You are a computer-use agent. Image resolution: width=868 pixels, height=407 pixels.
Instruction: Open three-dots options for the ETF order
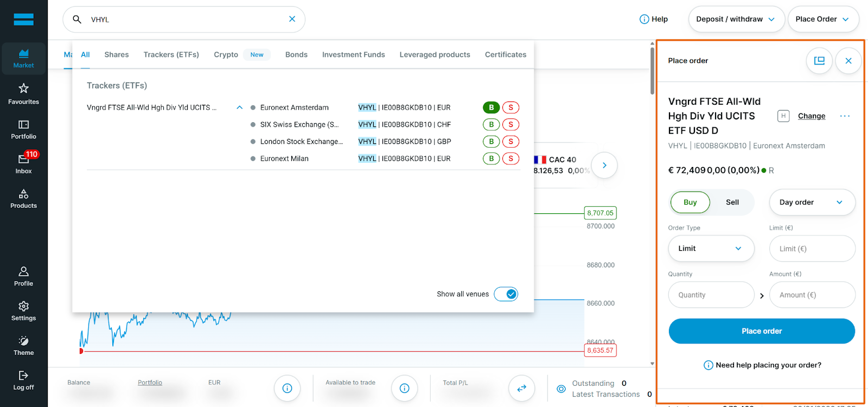click(845, 116)
